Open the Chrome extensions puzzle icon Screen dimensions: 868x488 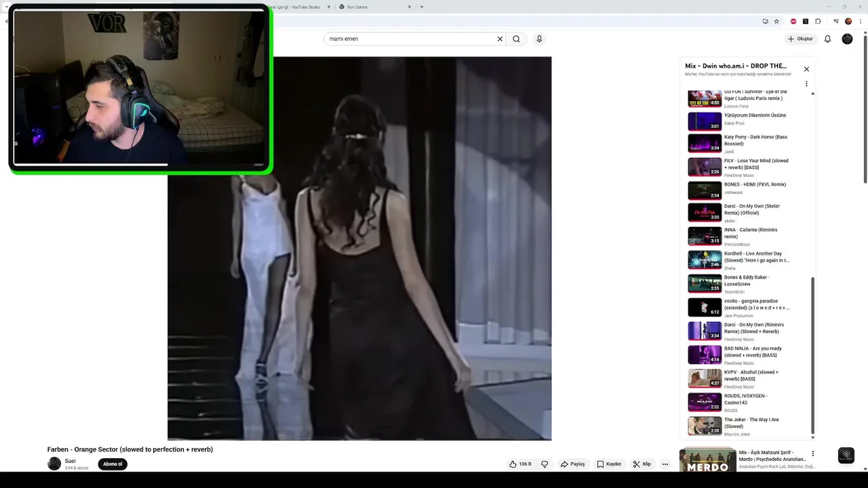818,21
